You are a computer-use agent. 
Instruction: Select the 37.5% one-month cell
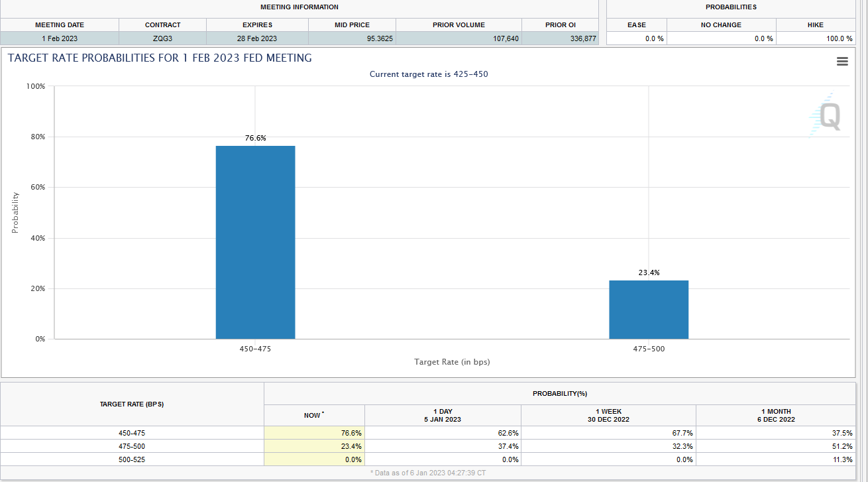click(775, 433)
